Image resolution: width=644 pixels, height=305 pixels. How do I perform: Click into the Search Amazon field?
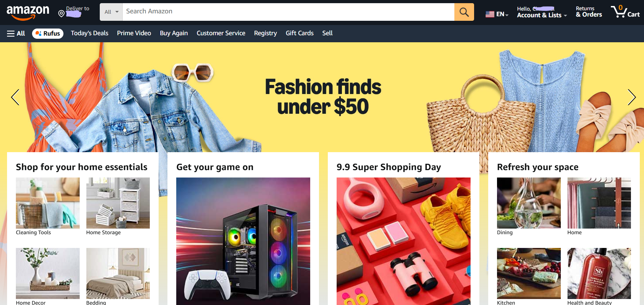[x=288, y=12]
